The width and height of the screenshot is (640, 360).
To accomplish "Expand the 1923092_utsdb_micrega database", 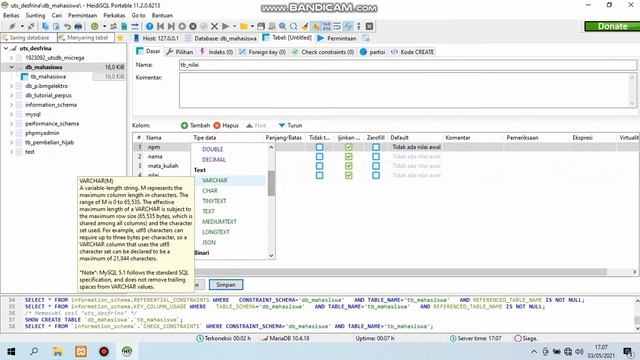I will [11, 58].
